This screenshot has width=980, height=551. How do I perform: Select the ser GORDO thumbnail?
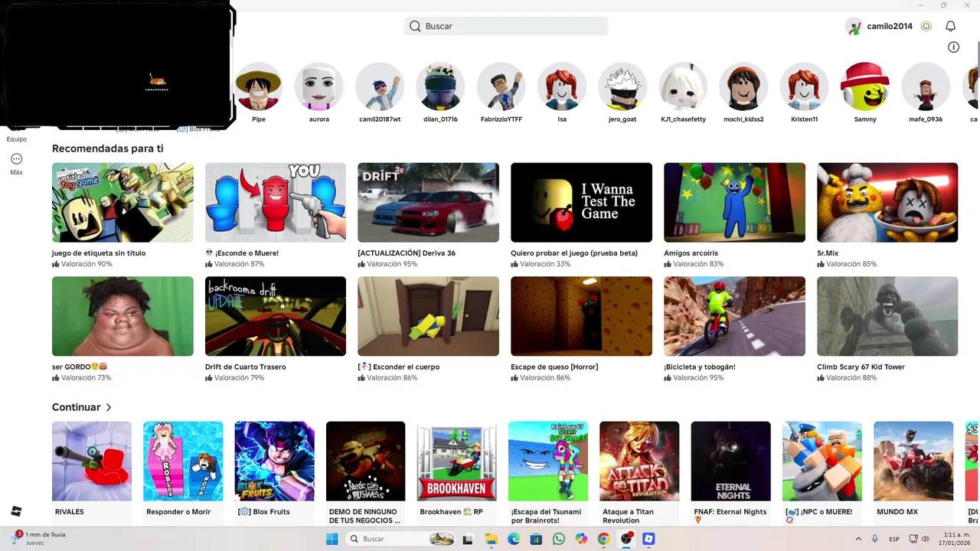tap(122, 316)
